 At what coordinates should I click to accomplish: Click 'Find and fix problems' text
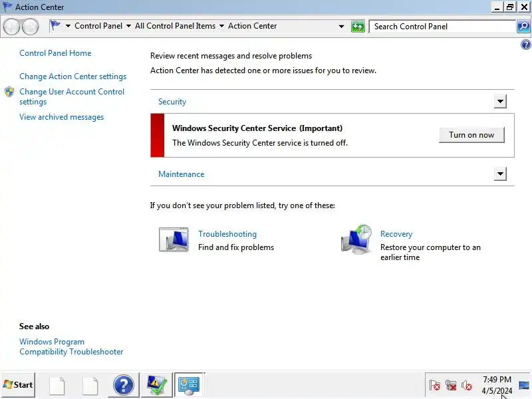click(236, 247)
